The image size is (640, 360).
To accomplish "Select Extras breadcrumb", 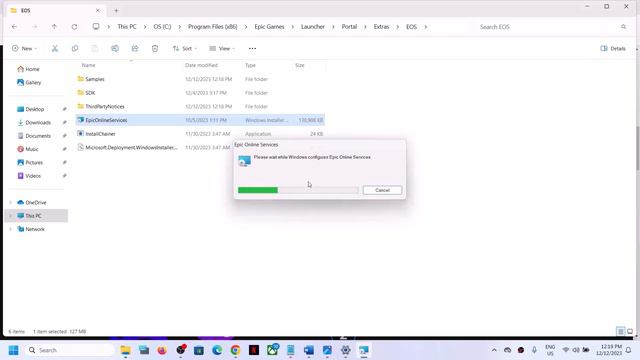I will [x=381, y=27].
